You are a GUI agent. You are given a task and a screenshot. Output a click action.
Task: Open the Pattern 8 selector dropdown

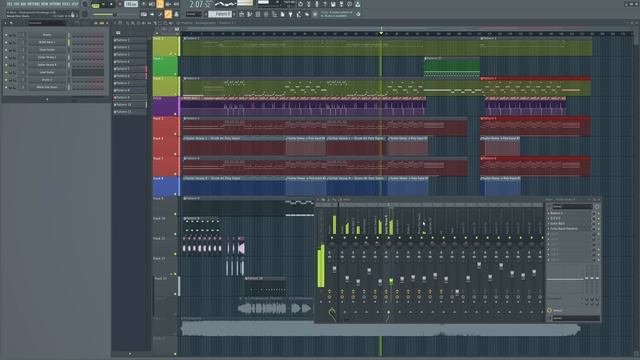coord(220,14)
